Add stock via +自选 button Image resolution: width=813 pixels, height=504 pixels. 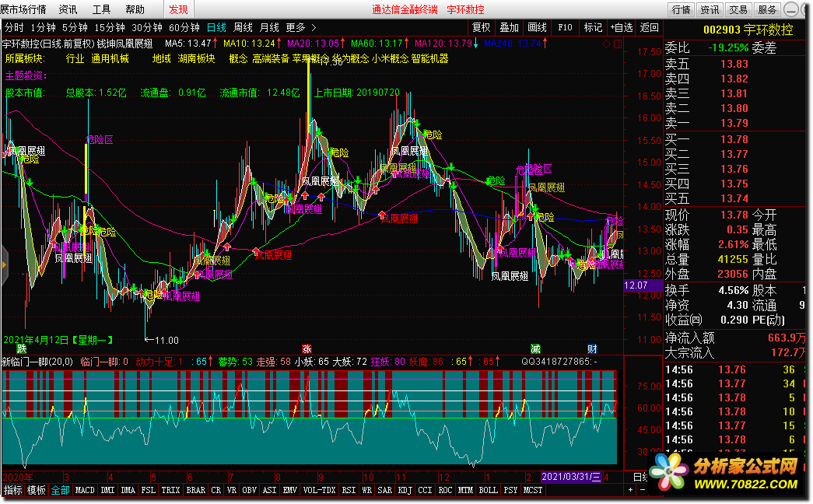click(x=621, y=27)
